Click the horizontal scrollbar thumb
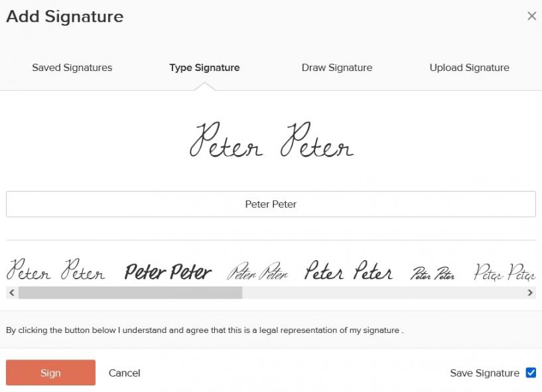Screen dimensions: 542x392 pos(130,293)
